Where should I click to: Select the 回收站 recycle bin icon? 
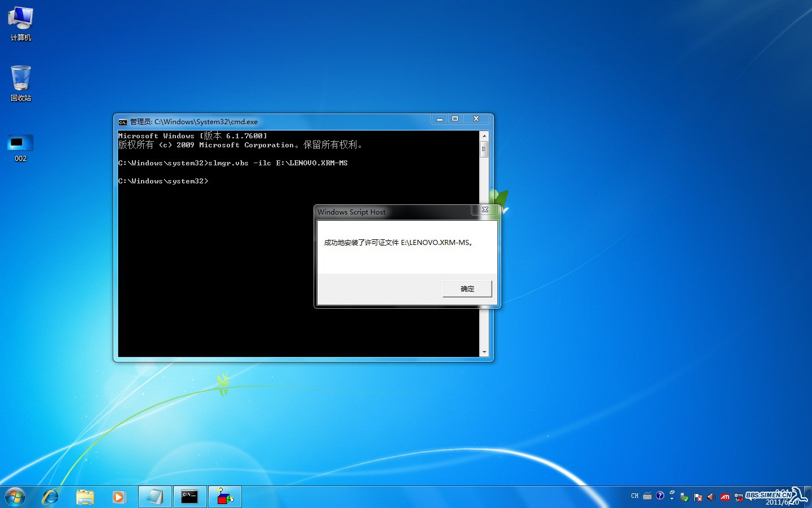[x=21, y=84]
